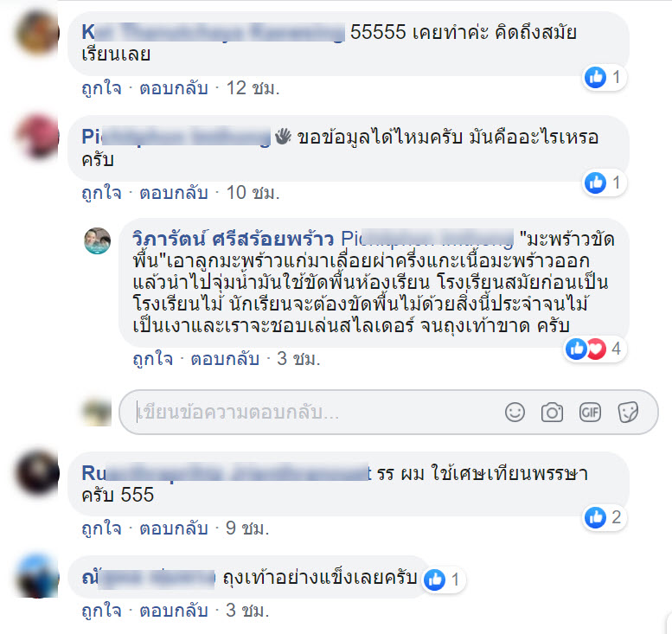Insert a GIF in the reply
This screenshot has height=634, width=672.
[x=590, y=413]
